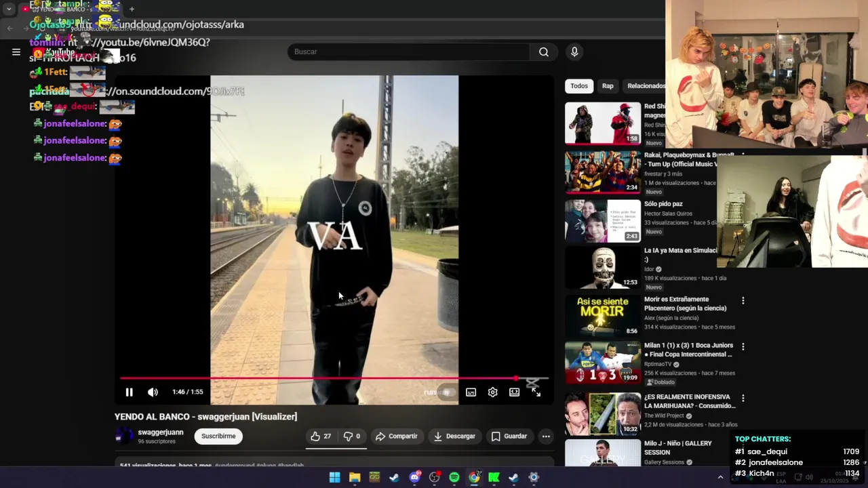Open a new browser tab plus button
The width and height of the screenshot is (868, 488).
pyautogui.click(x=132, y=9)
